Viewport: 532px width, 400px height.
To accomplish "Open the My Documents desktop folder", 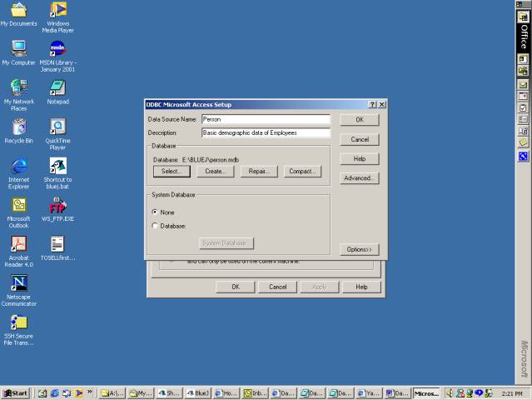I will click(x=18, y=14).
